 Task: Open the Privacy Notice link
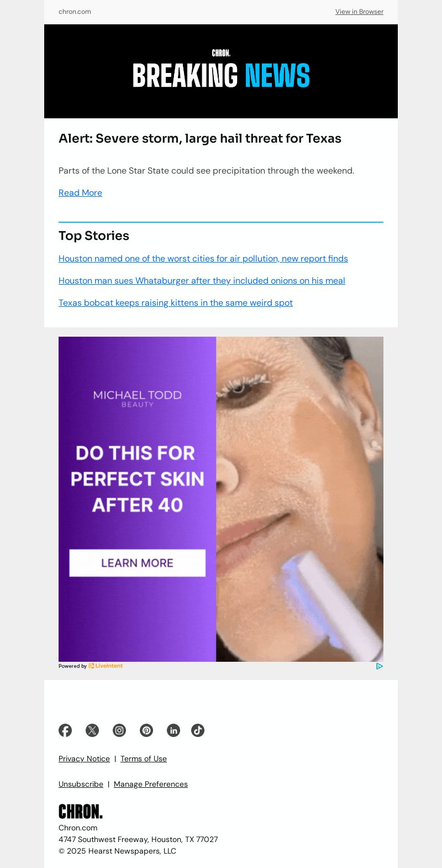84,759
